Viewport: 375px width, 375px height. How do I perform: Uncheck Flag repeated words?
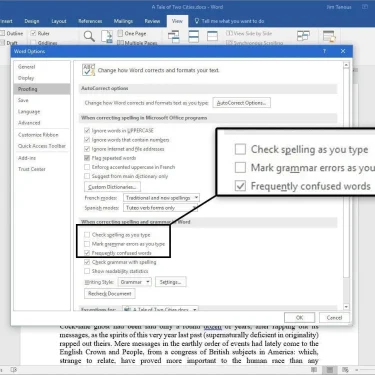[x=87, y=158]
